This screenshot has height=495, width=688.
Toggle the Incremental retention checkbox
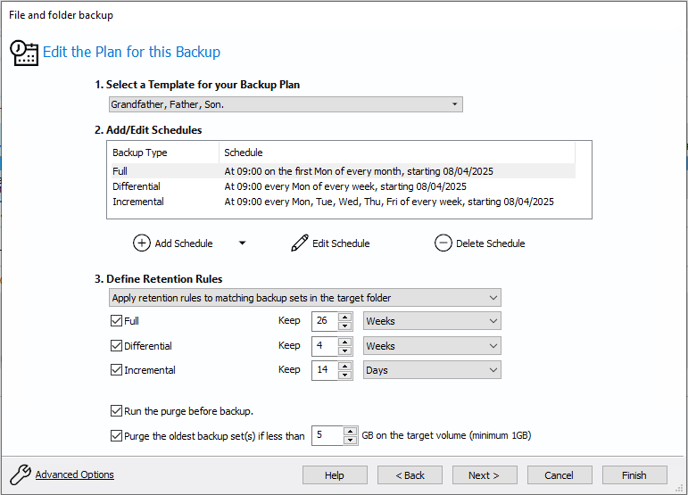click(116, 370)
